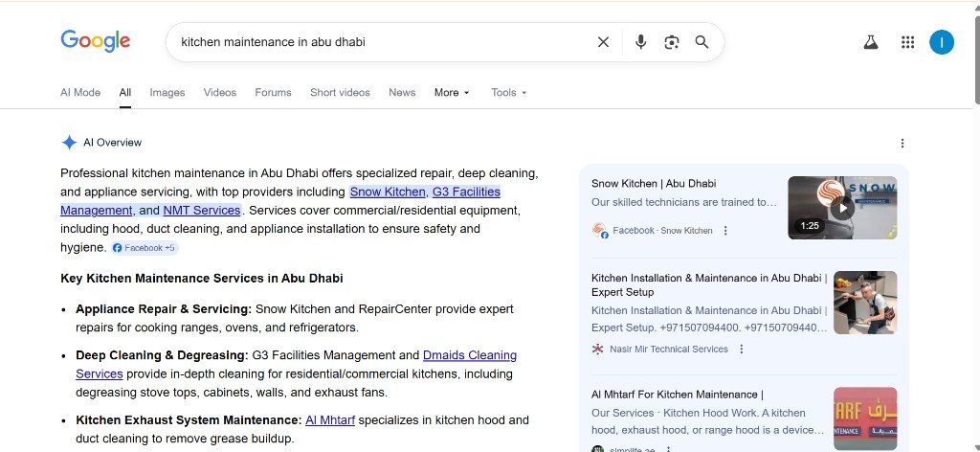The width and height of the screenshot is (980, 452).
Task: Expand the More dropdown
Action: click(452, 93)
